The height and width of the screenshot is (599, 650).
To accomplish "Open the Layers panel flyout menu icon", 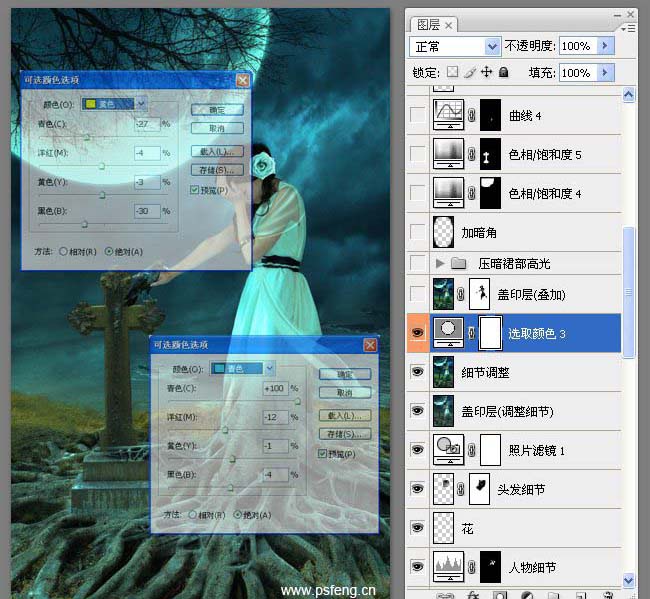I will tap(628, 28).
